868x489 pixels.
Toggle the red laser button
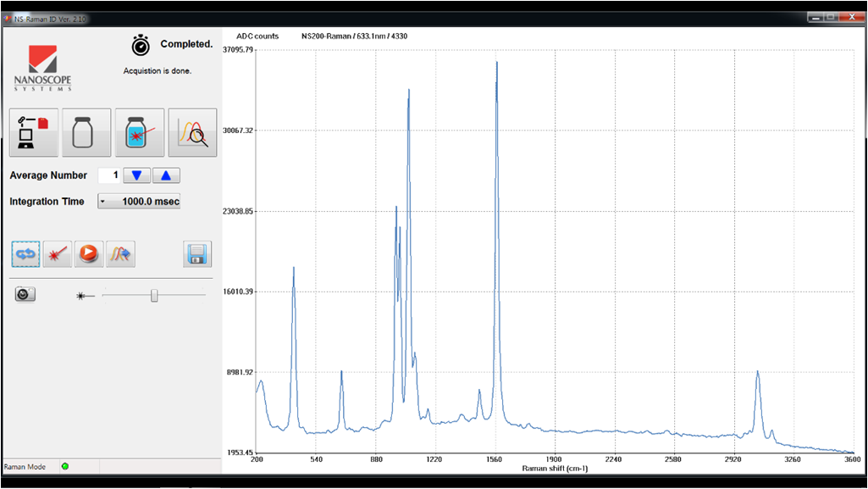[57, 254]
